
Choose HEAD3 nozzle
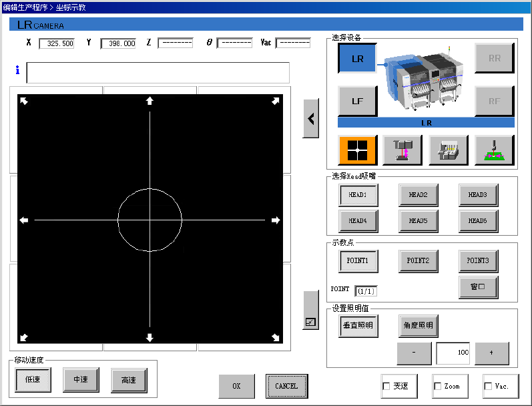pyautogui.click(x=478, y=195)
